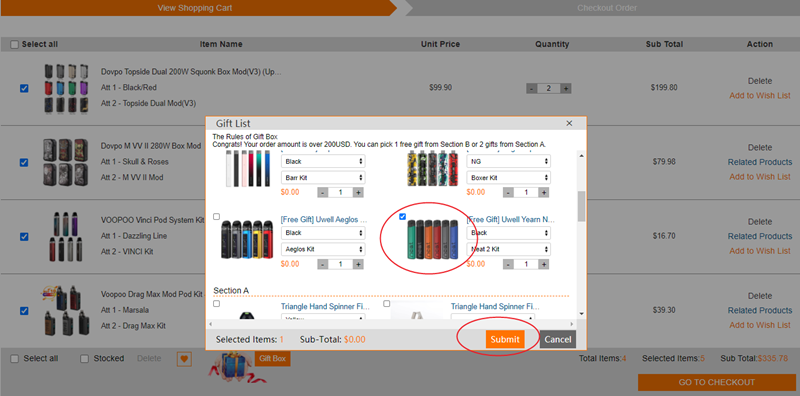Switch to the Checkout Order step

[607, 8]
